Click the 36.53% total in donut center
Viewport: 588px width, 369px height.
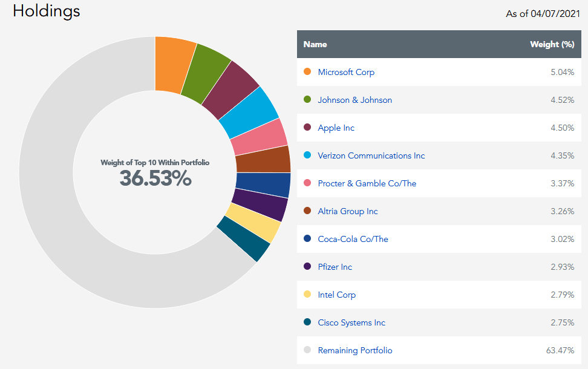(155, 178)
